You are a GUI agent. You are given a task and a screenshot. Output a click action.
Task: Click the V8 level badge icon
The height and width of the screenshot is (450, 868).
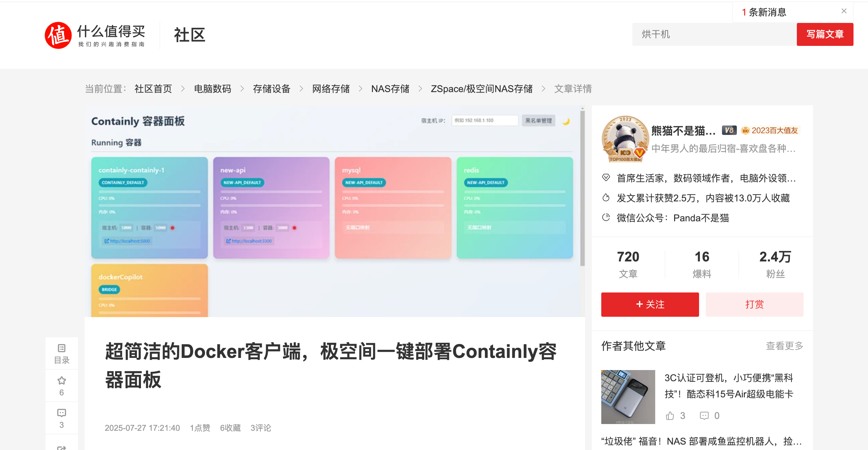[x=729, y=130]
